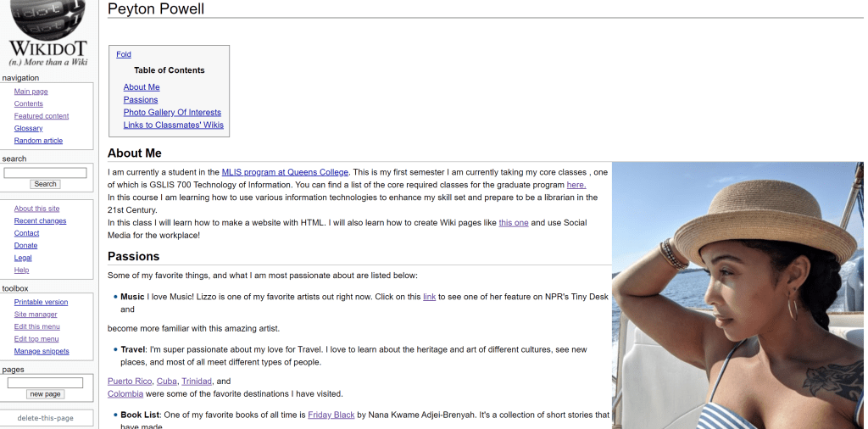Click the delete-this-page link

(46, 418)
